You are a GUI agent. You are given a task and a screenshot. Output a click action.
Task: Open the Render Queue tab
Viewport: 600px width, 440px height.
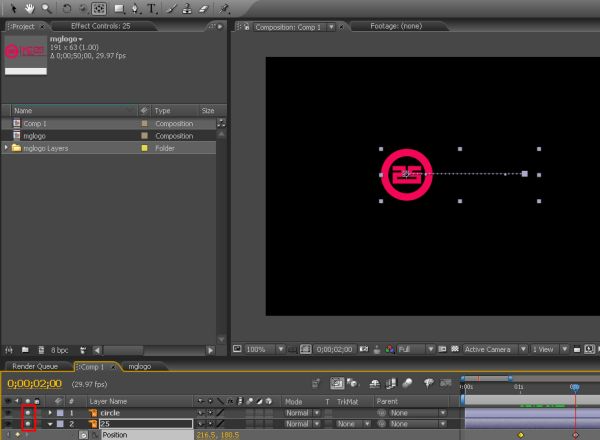pyautogui.click(x=35, y=366)
